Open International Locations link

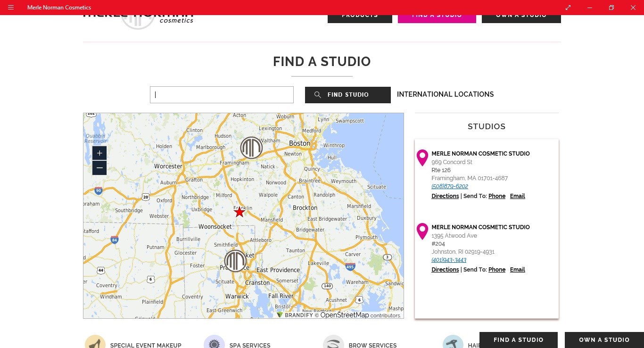pyautogui.click(x=446, y=94)
